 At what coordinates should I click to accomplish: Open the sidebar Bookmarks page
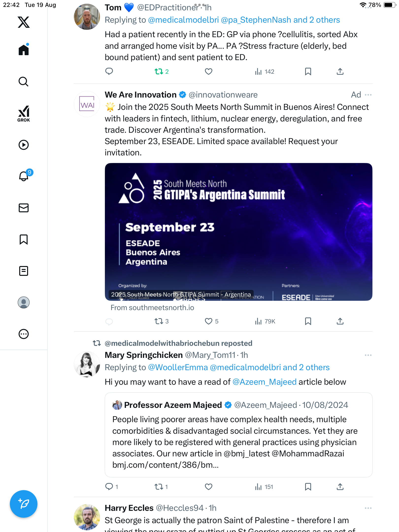tap(24, 239)
